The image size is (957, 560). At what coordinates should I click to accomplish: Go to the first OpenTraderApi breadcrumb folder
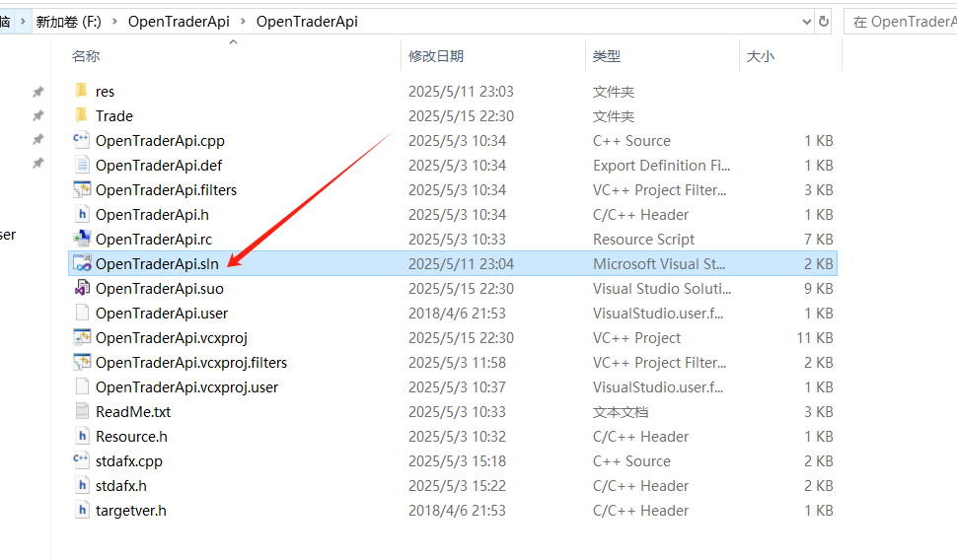click(x=179, y=22)
